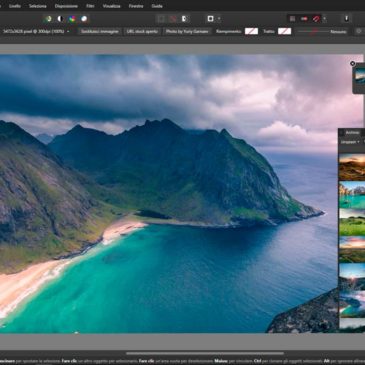
Task: Open the Tratto stroke color swatch
Action: coord(284,31)
